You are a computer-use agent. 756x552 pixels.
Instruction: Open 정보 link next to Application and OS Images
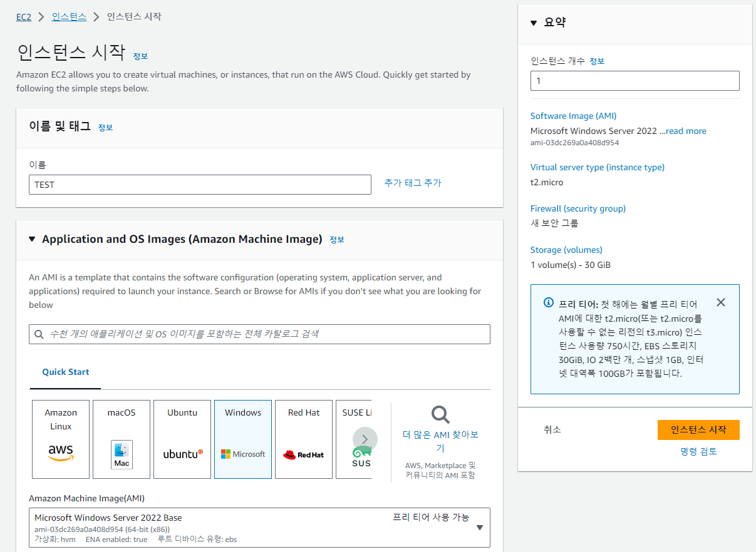tap(337, 240)
